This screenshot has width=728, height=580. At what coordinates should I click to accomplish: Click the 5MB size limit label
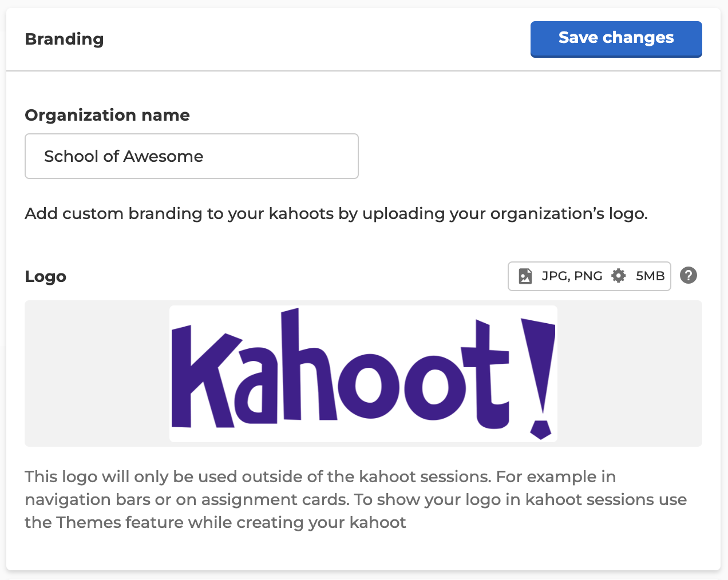tap(650, 276)
